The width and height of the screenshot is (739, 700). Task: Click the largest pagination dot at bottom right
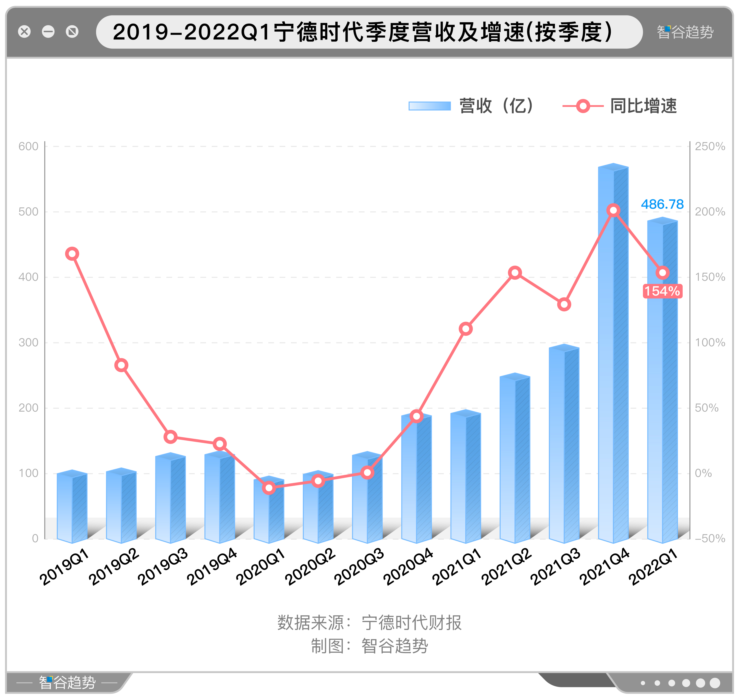[x=715, y=683]
